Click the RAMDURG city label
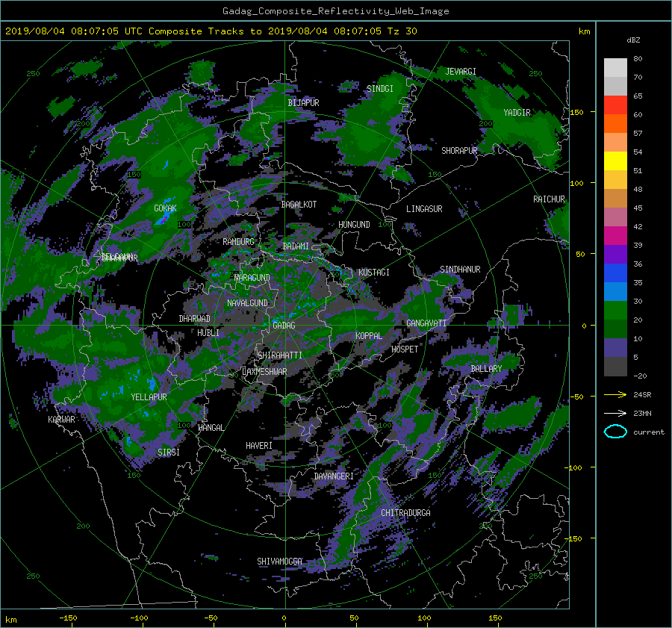672x628 pixels. point(238,242)
